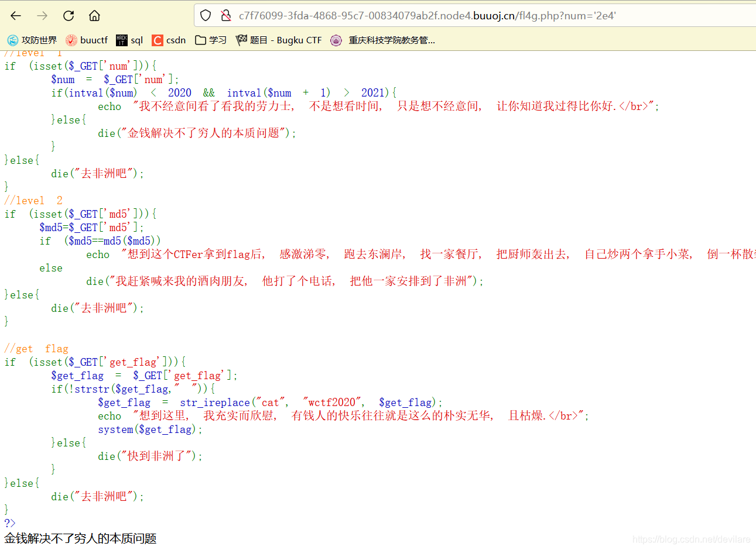Image resolution: width=756 pixels, height=550 pixels.
Task: Click the die("金钱解决不了穷人的本质问题") line
Action: coord(197,133)
